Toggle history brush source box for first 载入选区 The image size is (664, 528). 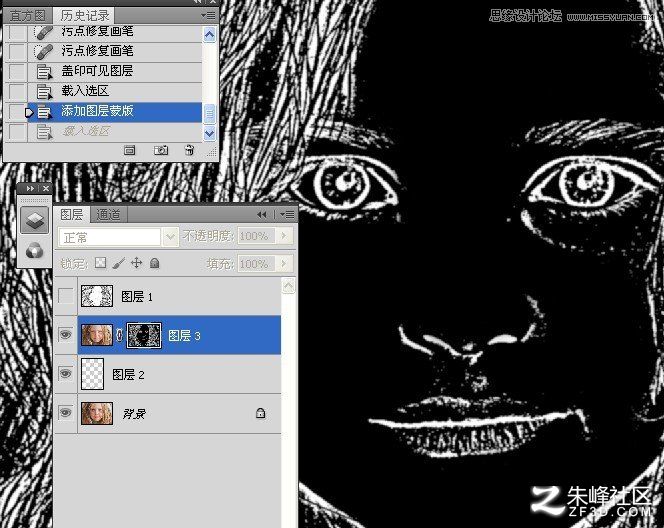click(x=16, y=91)
